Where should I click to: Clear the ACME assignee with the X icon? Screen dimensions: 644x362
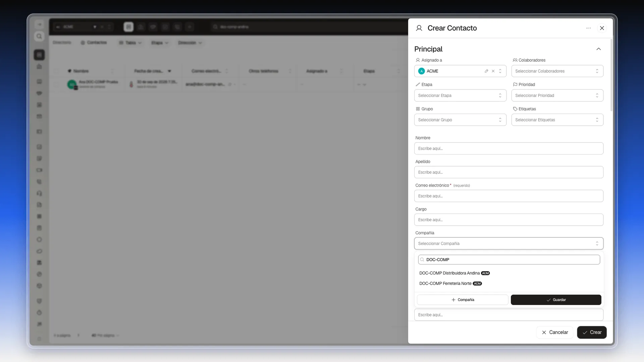coord(493,71)
